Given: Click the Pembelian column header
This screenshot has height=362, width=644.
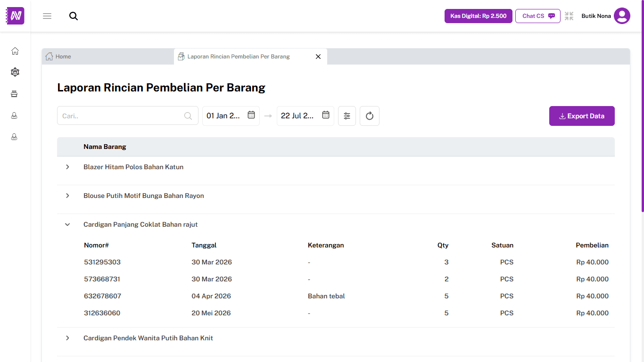Looking at the screenshot, I should click(592, 245).
